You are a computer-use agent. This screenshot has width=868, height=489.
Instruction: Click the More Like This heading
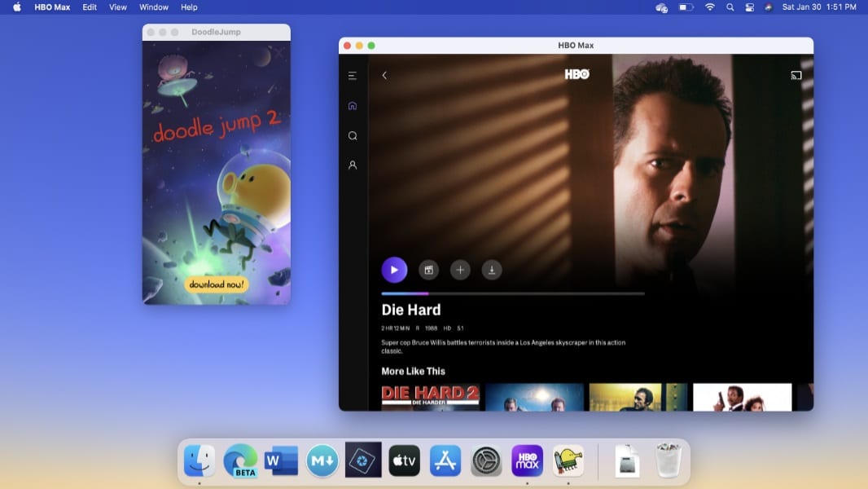click(x=413, y=371)
